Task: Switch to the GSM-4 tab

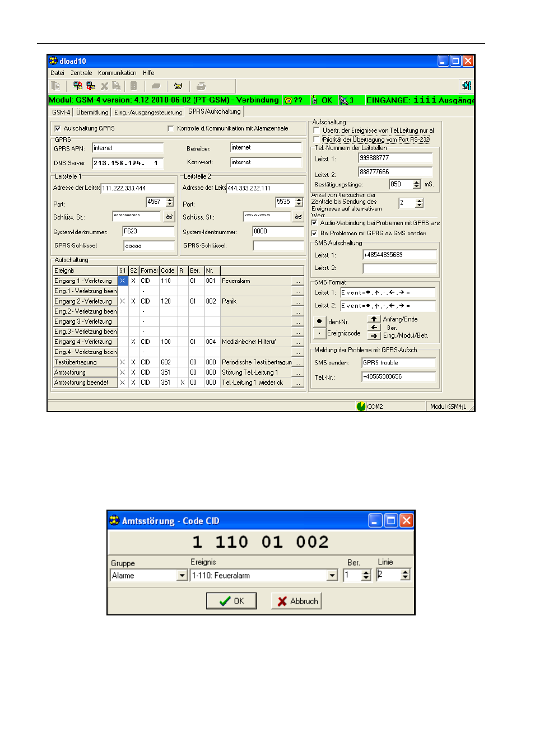Action: point(61,113)
